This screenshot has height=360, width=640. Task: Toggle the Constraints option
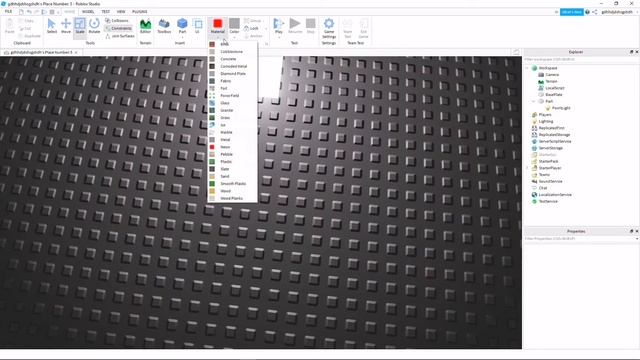118,28
